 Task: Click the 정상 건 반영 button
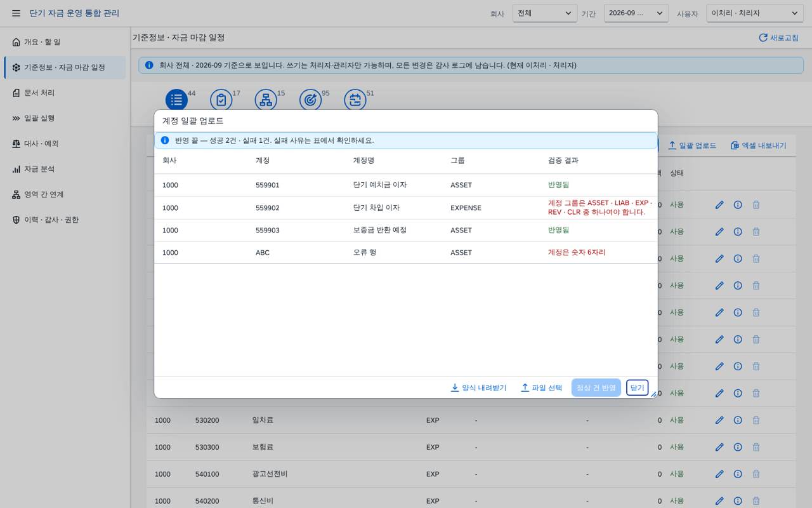coord(596,387)
